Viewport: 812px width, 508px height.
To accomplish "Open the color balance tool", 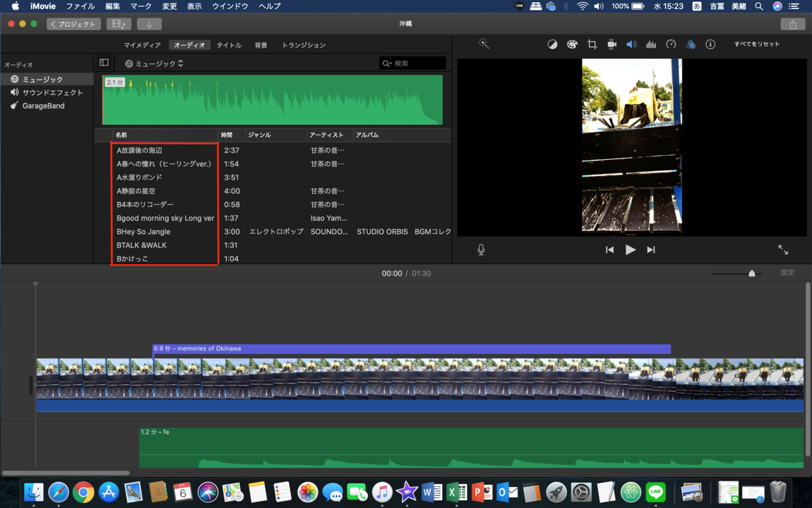I will [553, 44].
